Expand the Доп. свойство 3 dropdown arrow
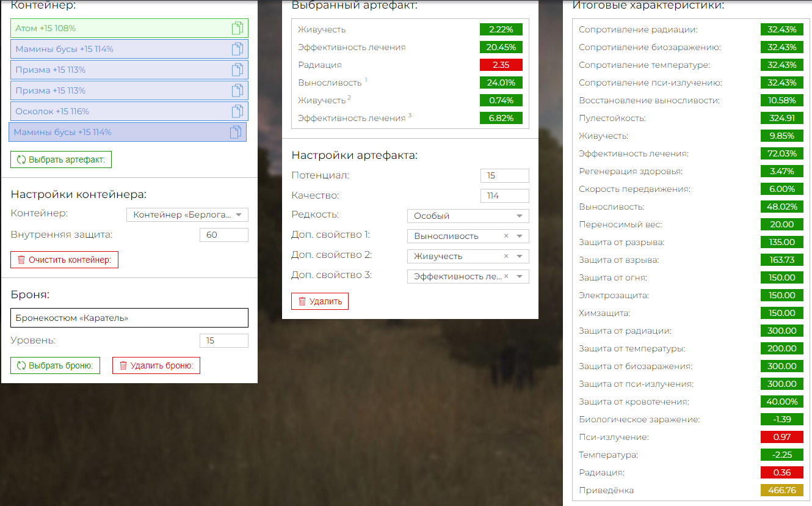 point(520,277)
